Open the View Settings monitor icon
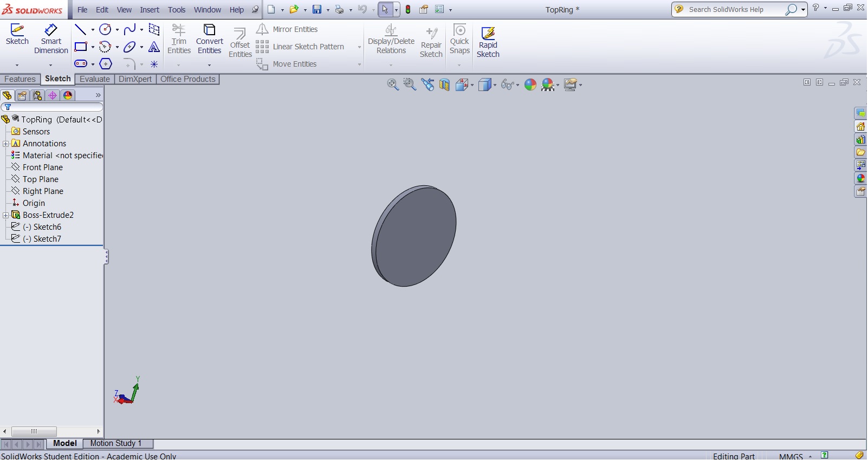868x466 pixels. (x=570, y=85)
